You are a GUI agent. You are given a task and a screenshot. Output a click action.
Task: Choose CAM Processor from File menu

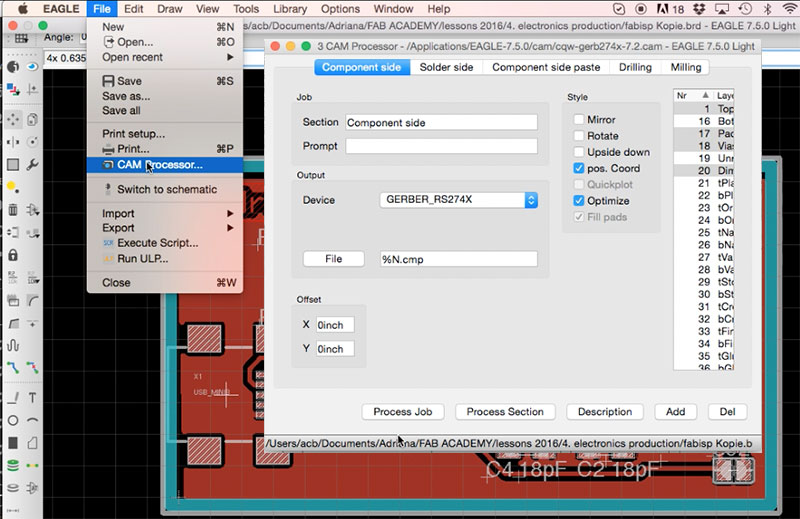(x=165, y=165)
